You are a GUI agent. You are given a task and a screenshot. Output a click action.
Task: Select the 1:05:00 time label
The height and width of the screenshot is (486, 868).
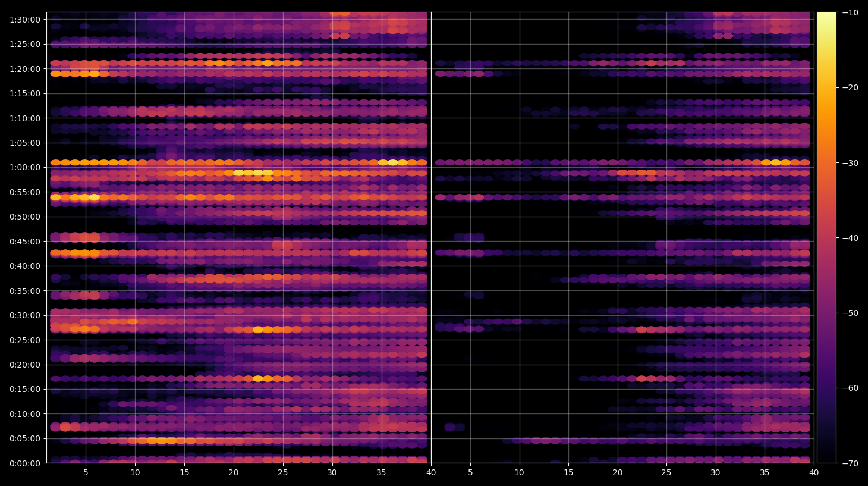[25, 143]
